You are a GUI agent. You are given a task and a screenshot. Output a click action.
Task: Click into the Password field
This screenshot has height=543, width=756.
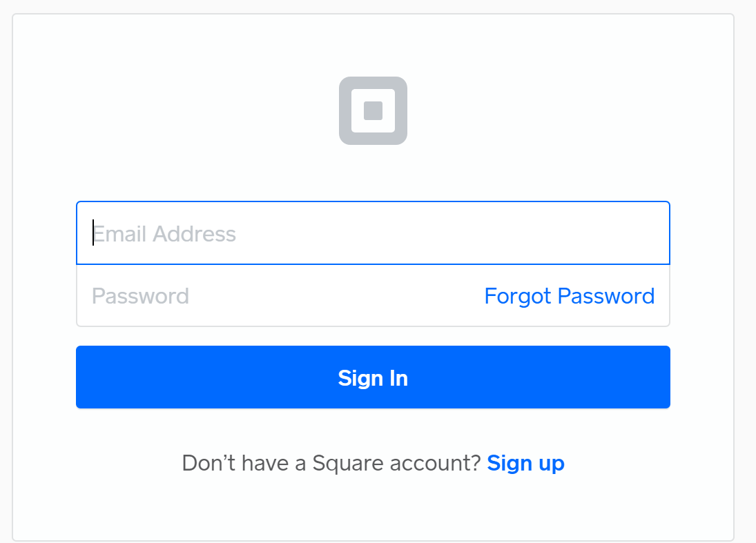(x=280, y=296)
